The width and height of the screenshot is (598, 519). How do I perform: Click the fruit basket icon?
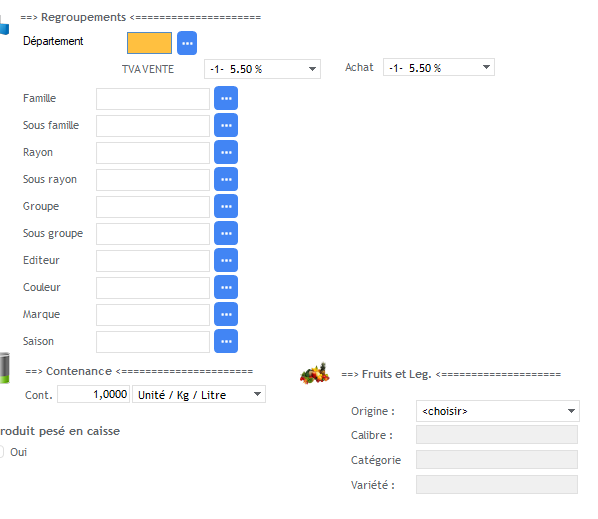(x=315, y=373)
